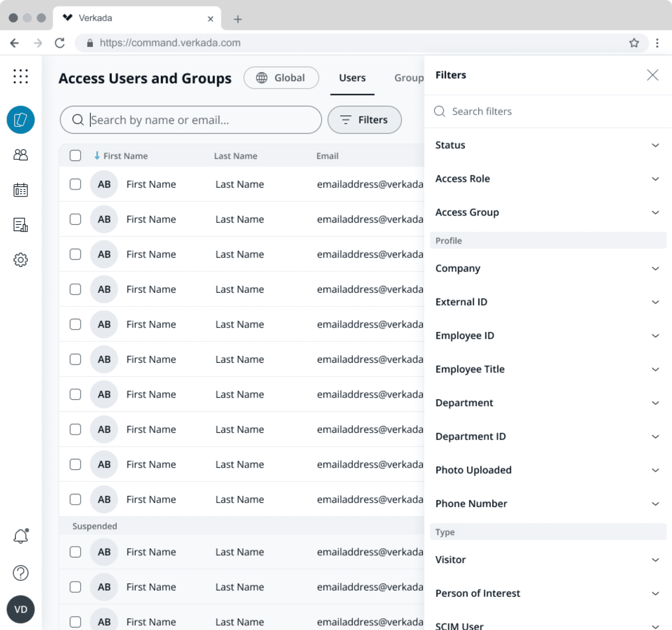Check the select-all checkbox in table header

75,155
